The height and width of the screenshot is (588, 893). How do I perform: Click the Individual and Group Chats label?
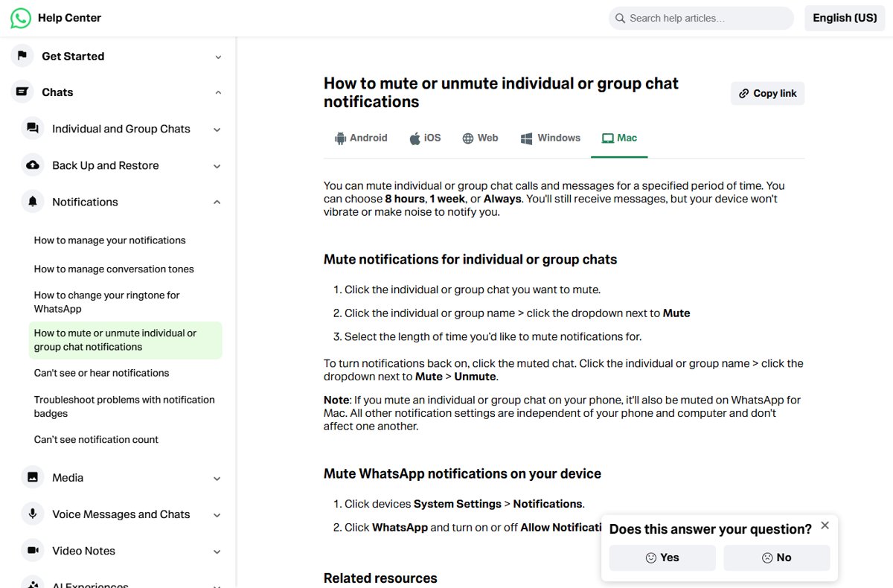pos(121,129)
